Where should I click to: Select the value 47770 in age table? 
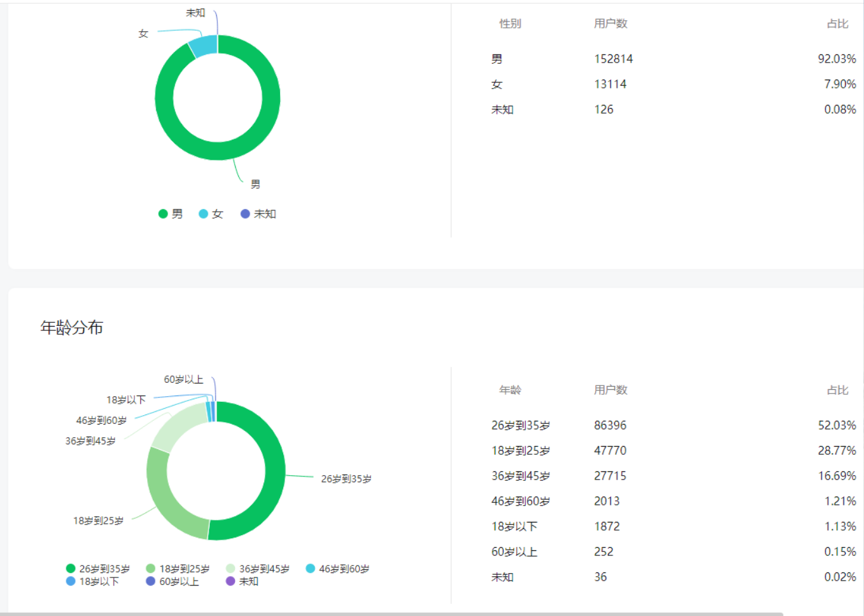(x=610, y=450)
